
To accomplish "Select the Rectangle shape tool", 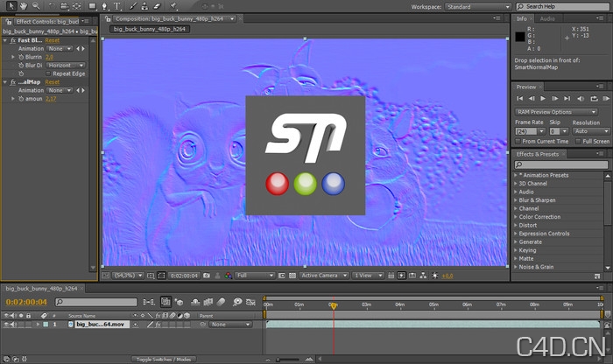I will point(92,6).
